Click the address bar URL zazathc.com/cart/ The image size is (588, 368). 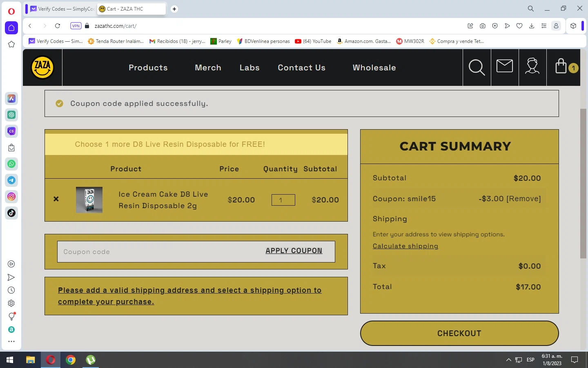tap(116, 26)
